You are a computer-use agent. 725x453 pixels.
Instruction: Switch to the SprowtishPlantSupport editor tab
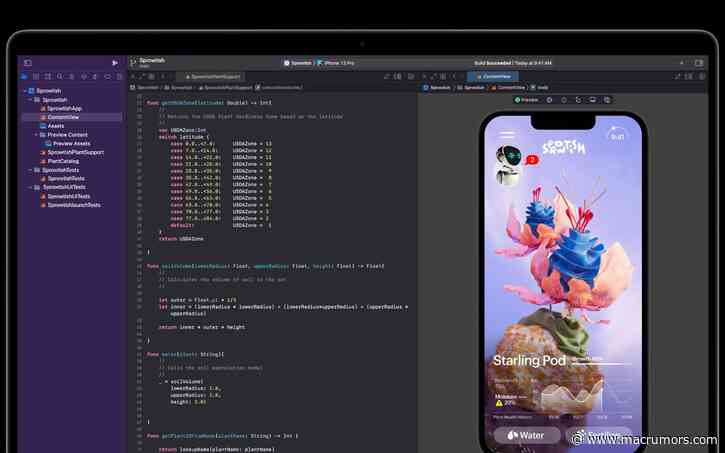pyautogui.click(x=212, y=77)
